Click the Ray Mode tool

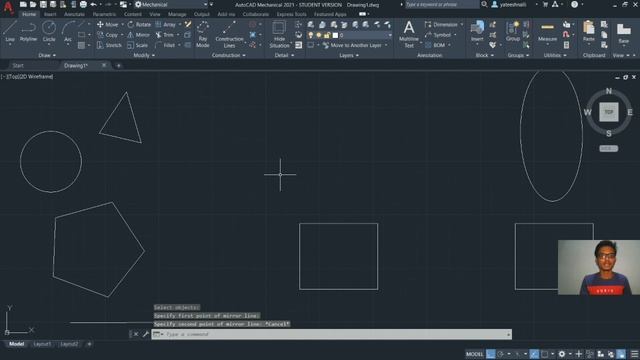tap(203, 34)
